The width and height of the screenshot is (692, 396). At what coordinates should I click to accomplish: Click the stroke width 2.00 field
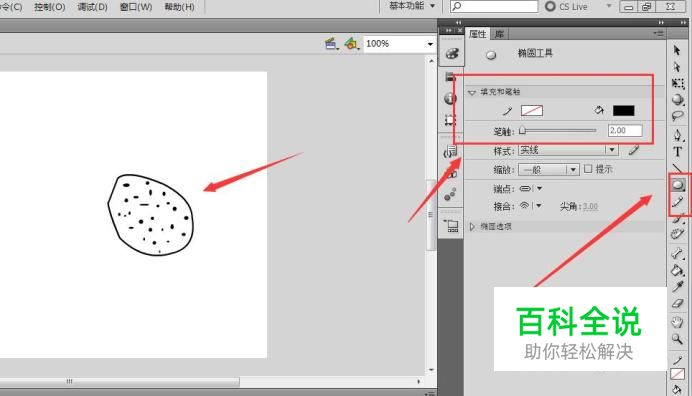pyautogui.click(x=625, y=130)
